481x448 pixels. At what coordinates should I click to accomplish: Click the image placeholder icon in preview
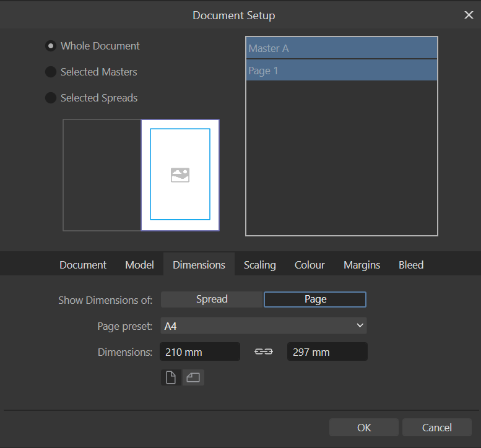point(180,175)
